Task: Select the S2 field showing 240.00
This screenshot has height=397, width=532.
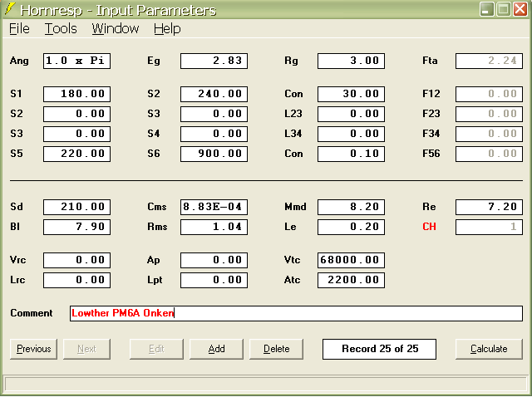Action: 214,94
